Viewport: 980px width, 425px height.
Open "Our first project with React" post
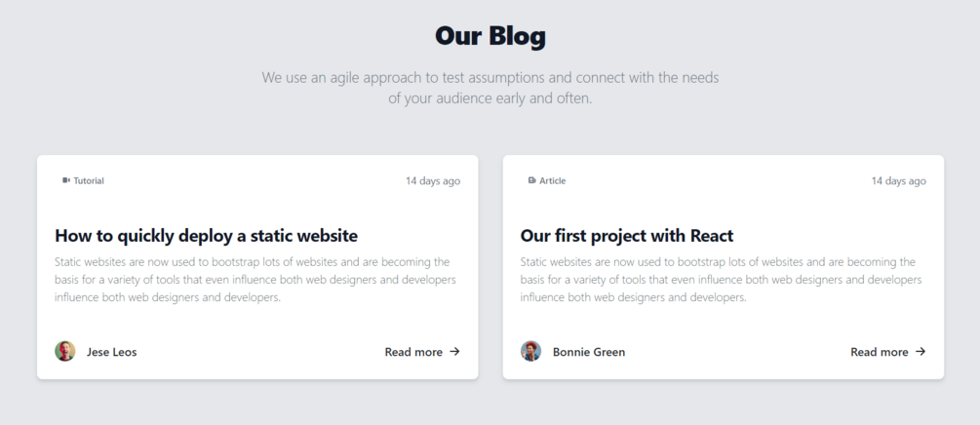point(627,236)
